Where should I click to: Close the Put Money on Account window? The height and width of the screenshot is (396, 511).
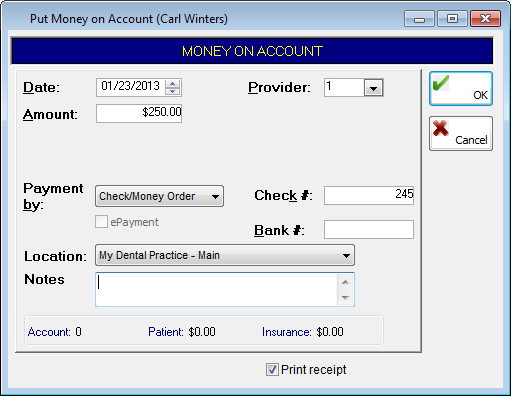485,19
